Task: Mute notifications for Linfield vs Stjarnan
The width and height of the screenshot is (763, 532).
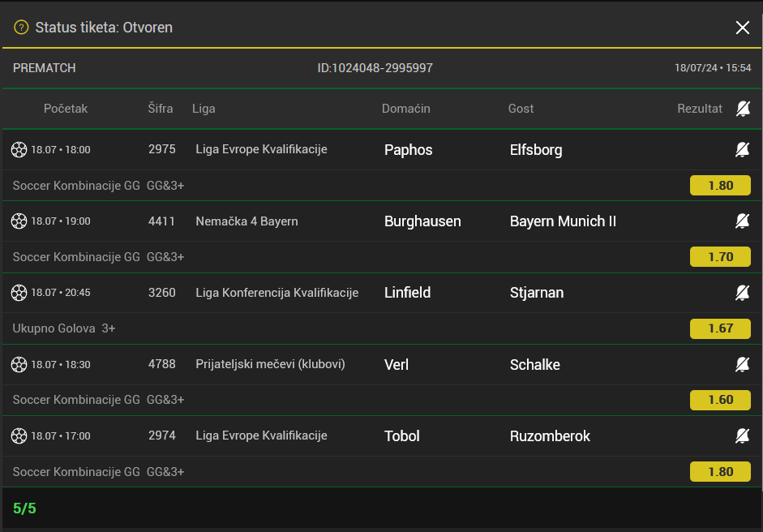Action: [x=742, y=293]
